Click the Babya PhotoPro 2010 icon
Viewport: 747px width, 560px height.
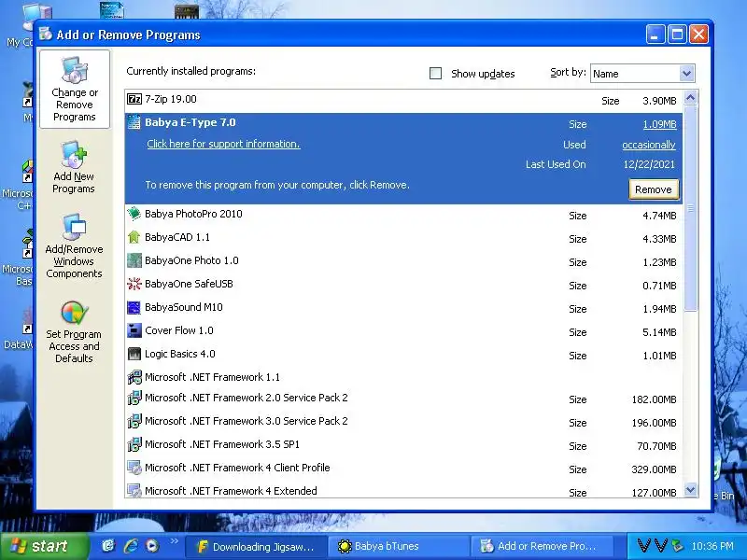(134, 214)
